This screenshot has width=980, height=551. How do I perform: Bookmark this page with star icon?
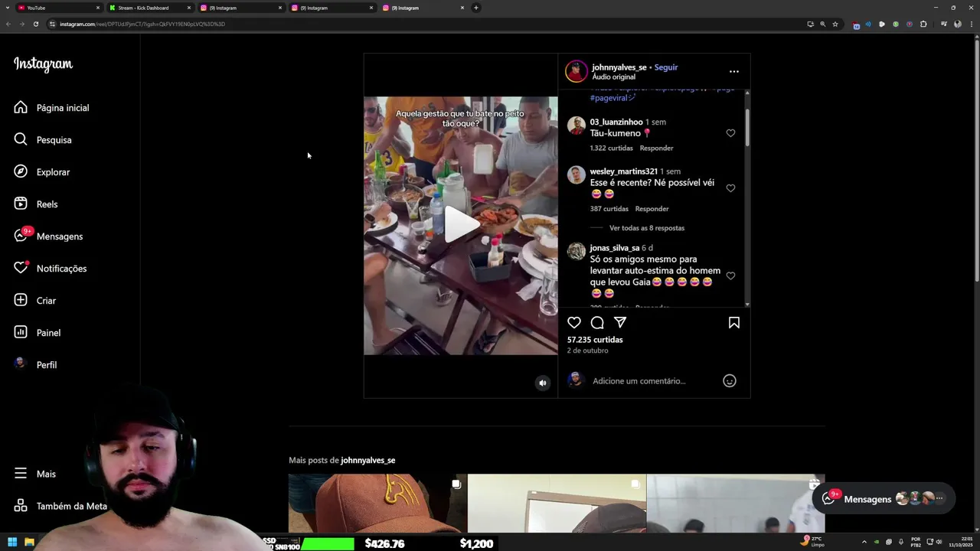click(835, 24)
